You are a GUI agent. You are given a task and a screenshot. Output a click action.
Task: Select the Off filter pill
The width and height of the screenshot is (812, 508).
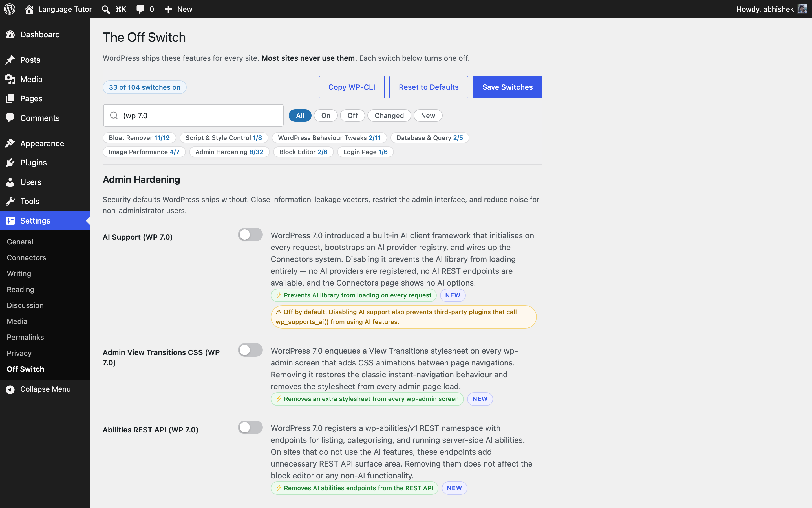[x=352, y=116]
